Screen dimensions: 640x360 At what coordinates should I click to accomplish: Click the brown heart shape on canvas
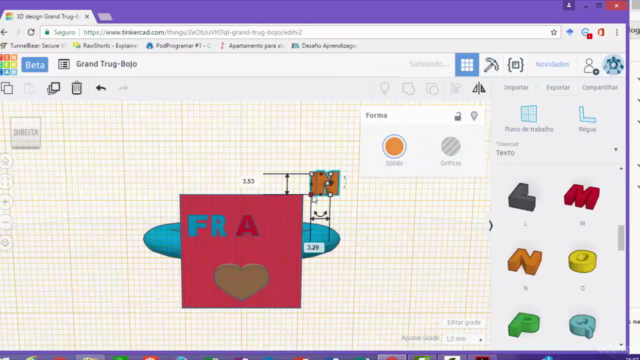[242, 281]
